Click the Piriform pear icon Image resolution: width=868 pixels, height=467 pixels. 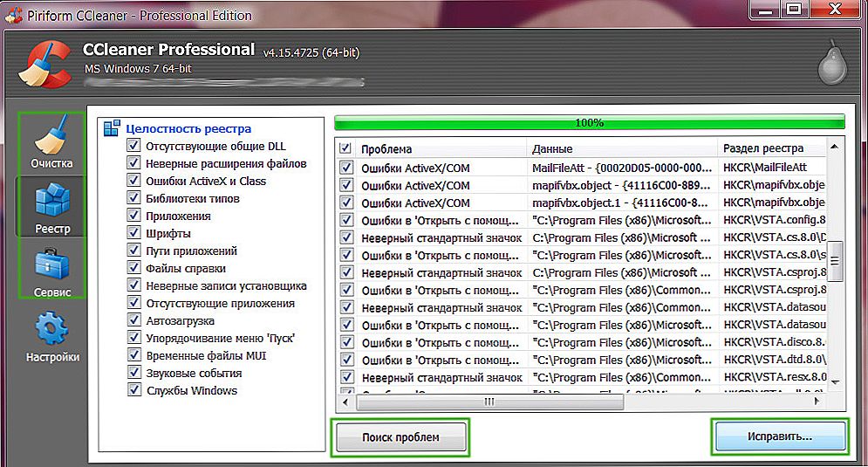pyautogui.click(x=832, y=61)
